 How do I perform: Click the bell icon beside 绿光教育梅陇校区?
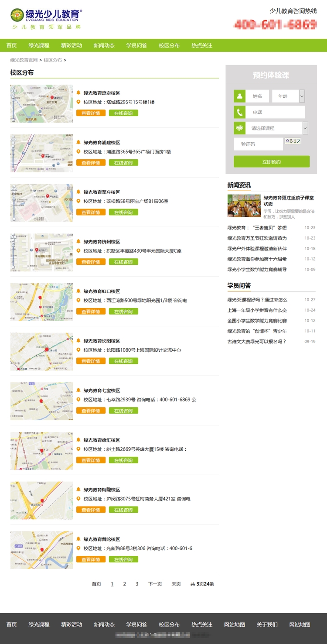[78, 490]
